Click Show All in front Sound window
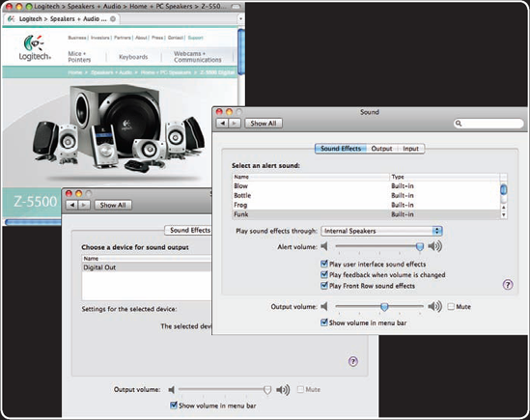The width and height of the screenshot is (530, 420). coord(264,124)
